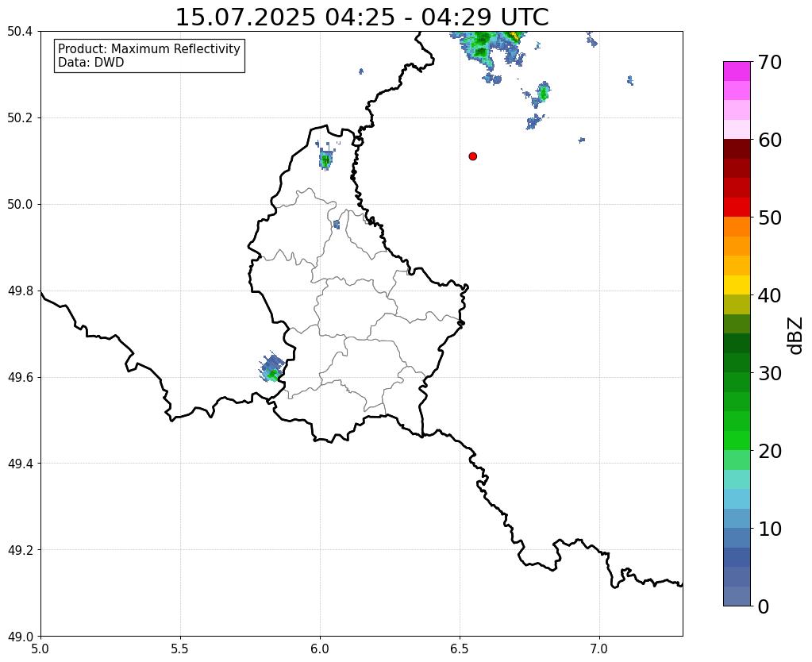Click the longitude tick label 5.0
812x662 pixels.
point(40,649)
